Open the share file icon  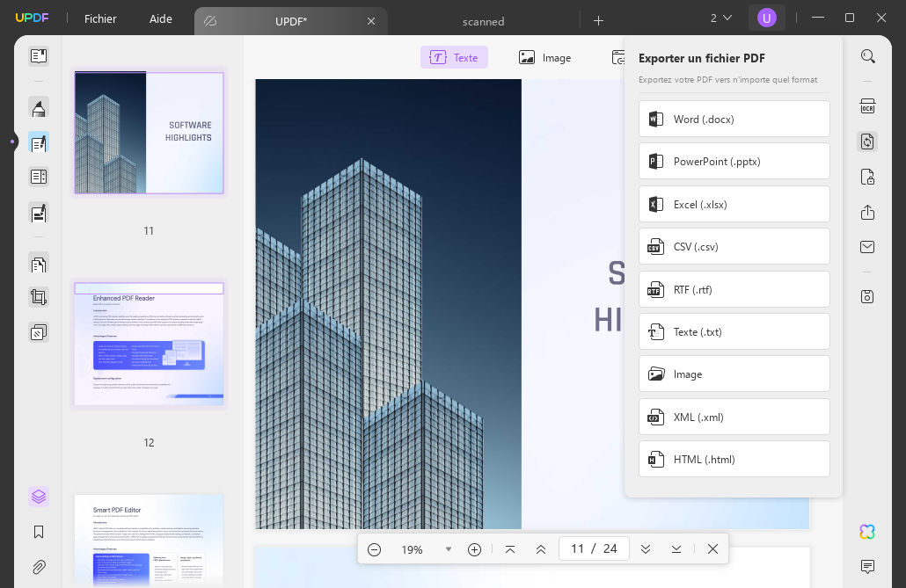pyautogui.click(x=867, y=212)
